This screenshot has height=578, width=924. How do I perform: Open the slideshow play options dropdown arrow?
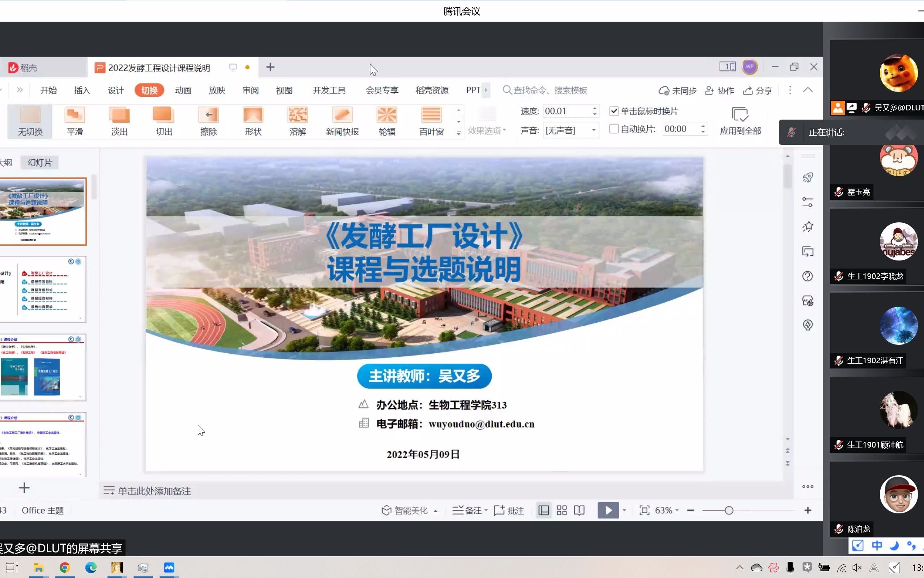(x=624, y=510)
